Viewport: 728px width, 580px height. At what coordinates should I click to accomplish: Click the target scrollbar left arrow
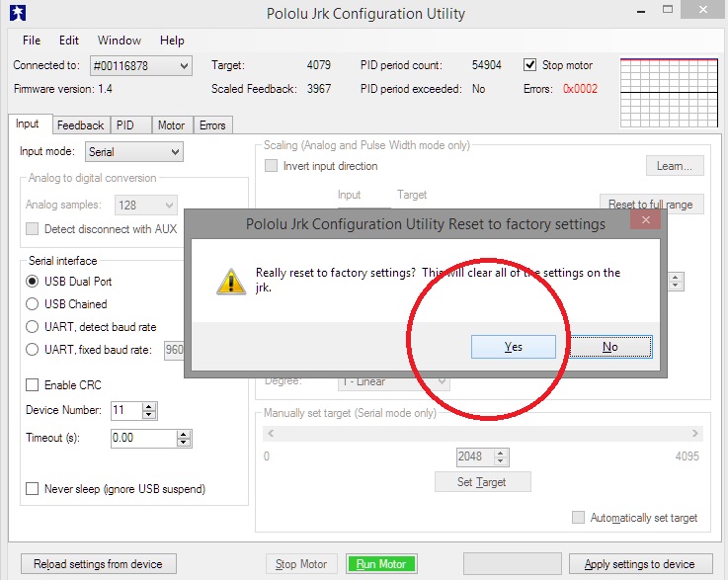[271, 433]
